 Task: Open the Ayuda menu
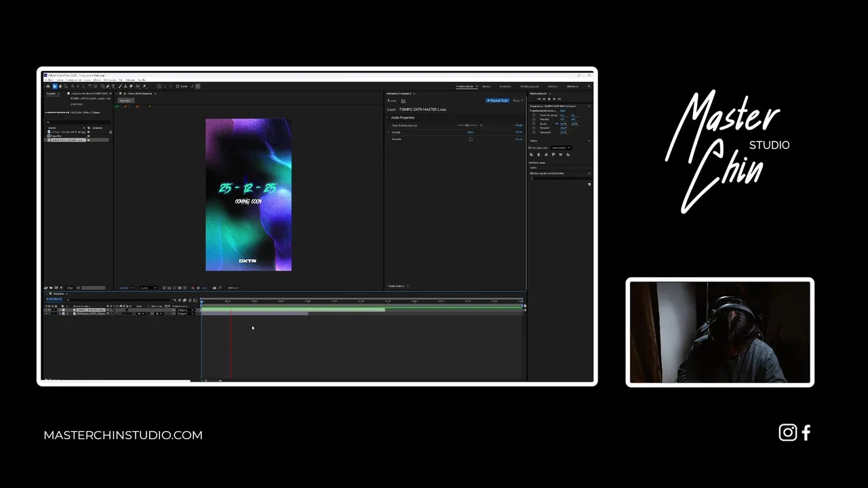pos(142,80)
